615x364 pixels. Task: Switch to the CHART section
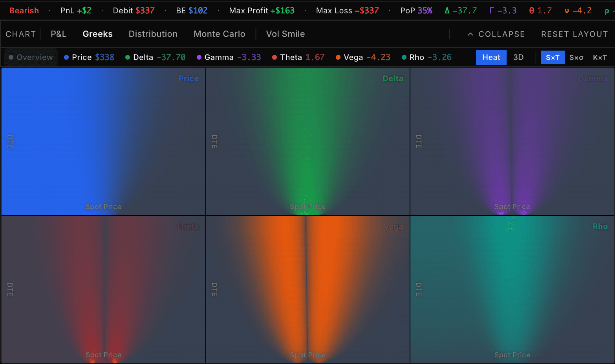pyautogui.click(x=21, y=34)
